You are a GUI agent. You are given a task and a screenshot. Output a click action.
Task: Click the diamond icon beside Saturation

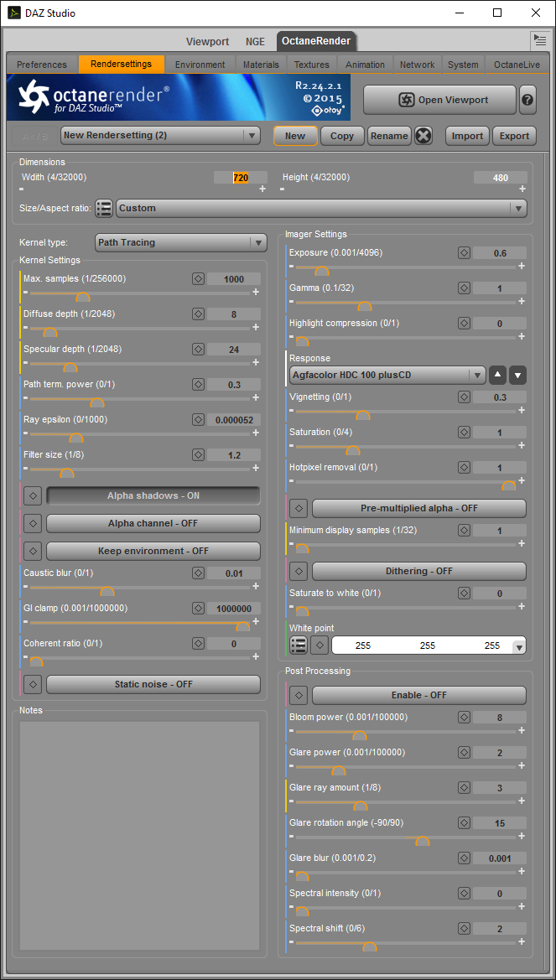click(x=464, y=432)
